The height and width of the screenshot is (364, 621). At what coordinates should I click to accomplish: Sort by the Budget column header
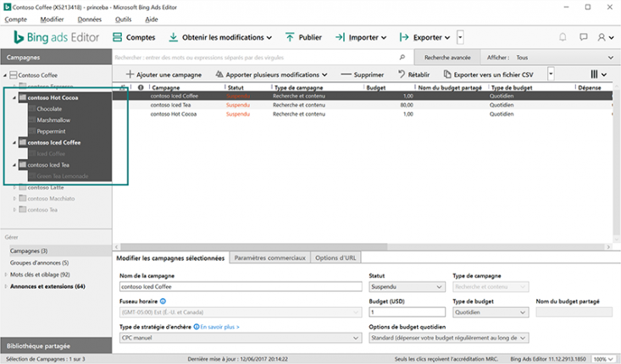tap(376, 87)
